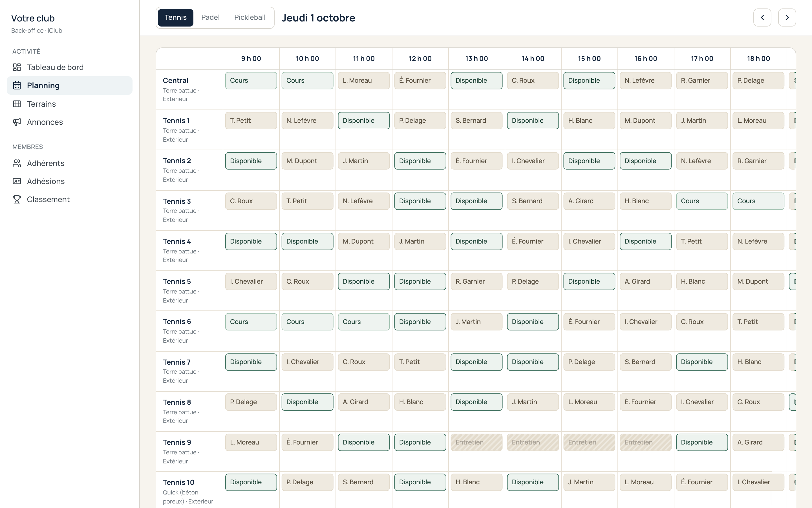The height and width of the screenshot is (508, 812).
Task: Open P. Delage booking on Tennis 8
Action: pos(251,402)
